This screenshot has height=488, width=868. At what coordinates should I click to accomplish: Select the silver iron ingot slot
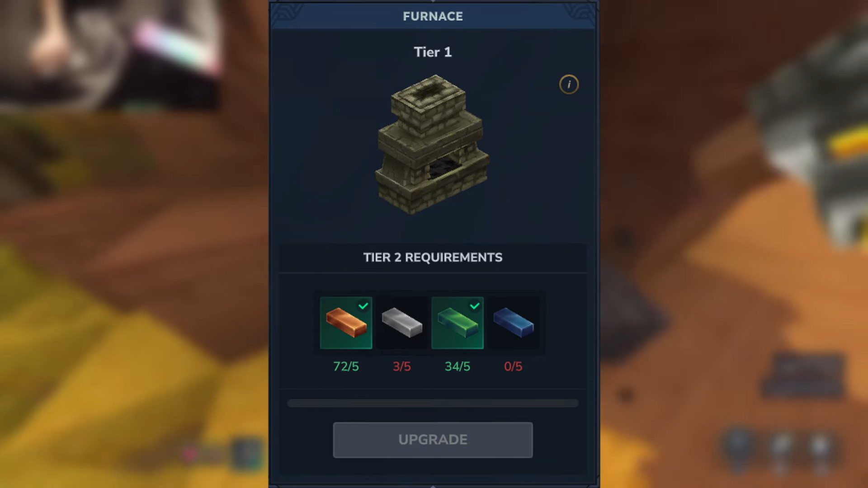(x=402, y=323)
